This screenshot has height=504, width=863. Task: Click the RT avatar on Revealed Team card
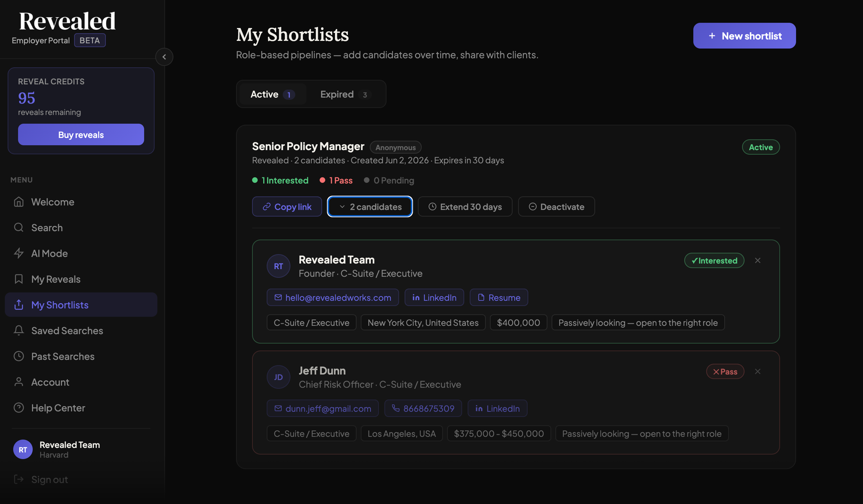pyautogui.click(x=278, y=266)
